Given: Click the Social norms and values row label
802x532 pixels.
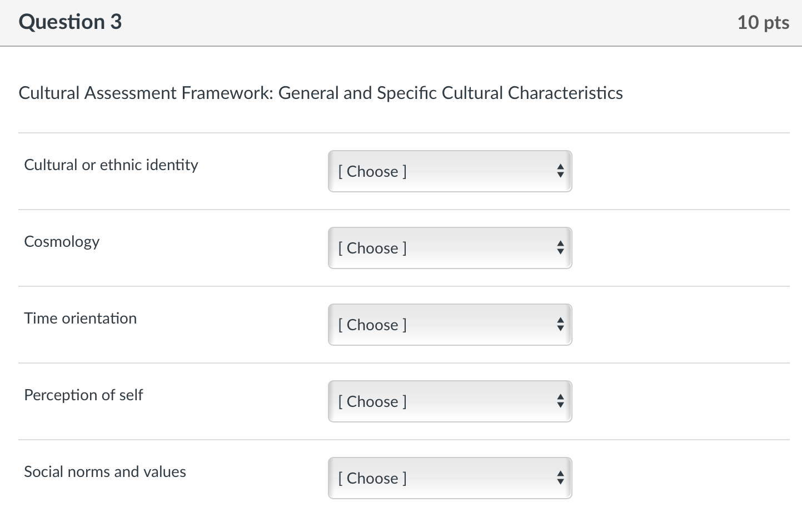Looking at the screenshot, I should pos(104,471).
